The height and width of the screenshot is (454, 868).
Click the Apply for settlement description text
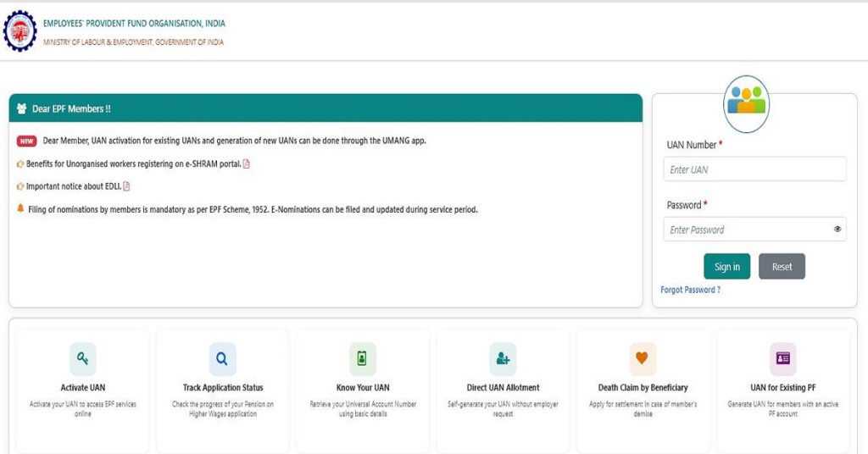click(643, 408)
